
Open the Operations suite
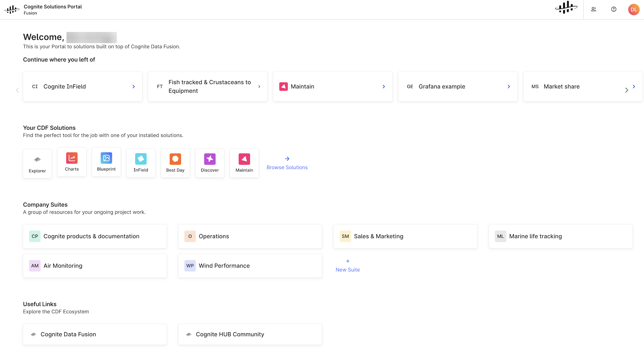(250, 236)
